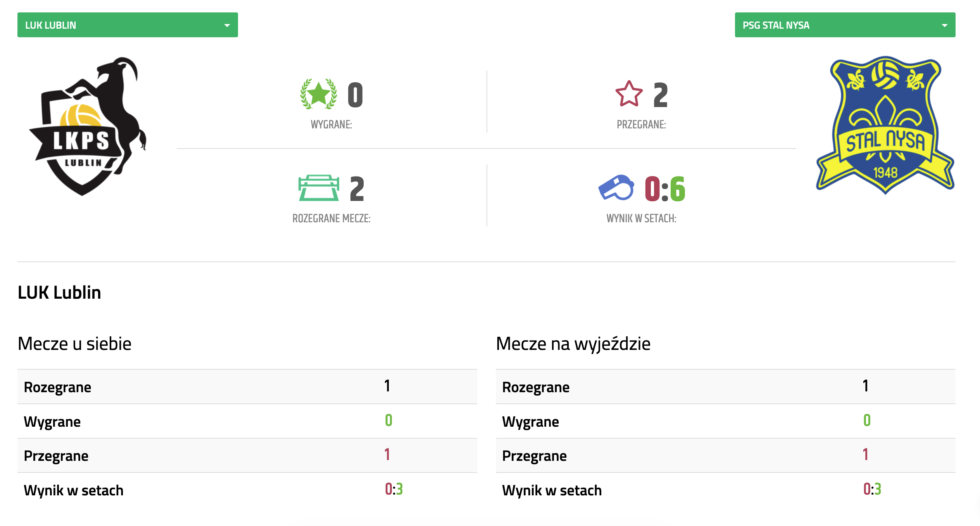Open the PSG STAL NYSA team dropdown
Viewport: 980px width, 526px height.
point(845,25)
